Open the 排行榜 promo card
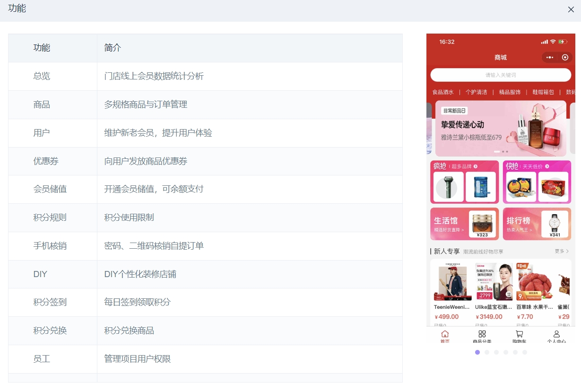 click(x=537, y=224)
